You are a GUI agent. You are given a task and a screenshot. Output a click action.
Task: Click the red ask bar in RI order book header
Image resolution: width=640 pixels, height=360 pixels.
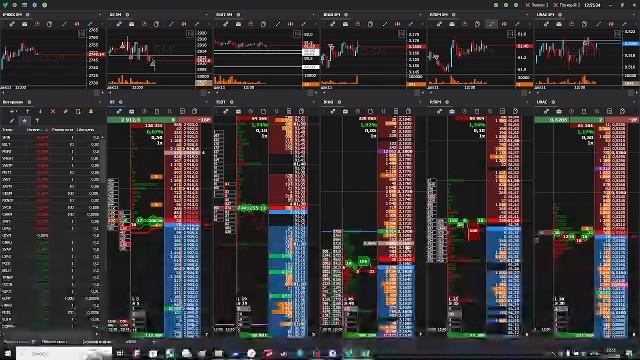click(x=194, y=120)
